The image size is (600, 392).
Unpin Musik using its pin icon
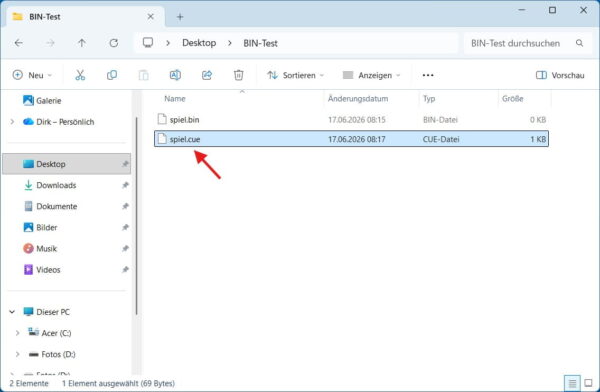point(125,248)
